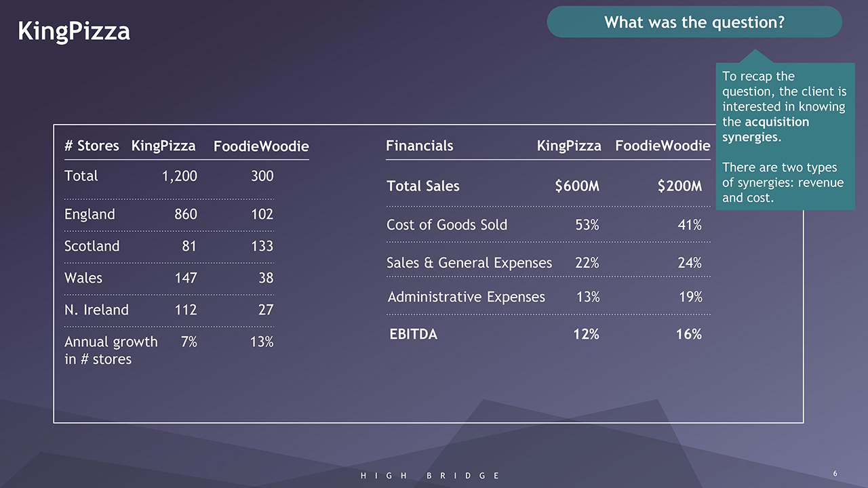The height and width of the screenshot is (488, 868).
Task: Select the teal recap callout box
Action: coord(785,136)
